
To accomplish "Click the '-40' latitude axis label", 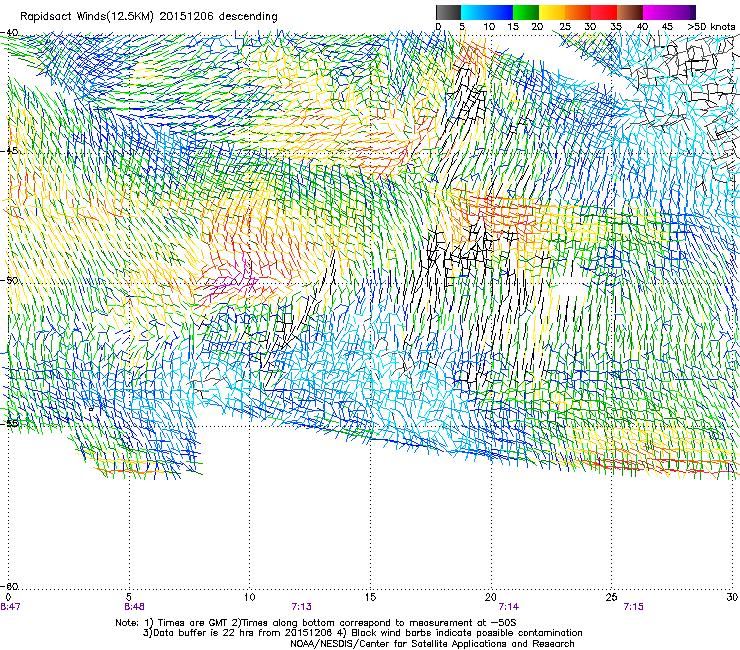I will point(9,33).
